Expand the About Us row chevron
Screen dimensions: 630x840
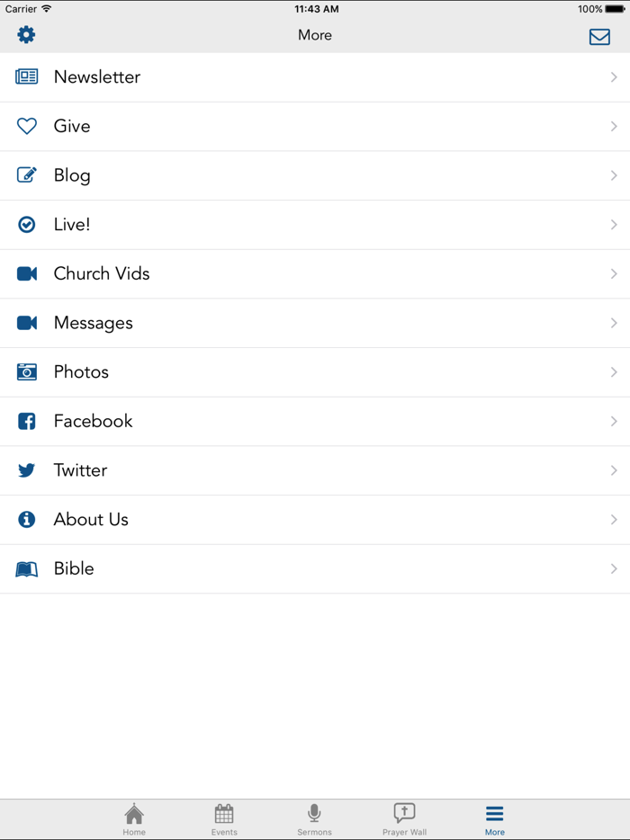(614, 520)
